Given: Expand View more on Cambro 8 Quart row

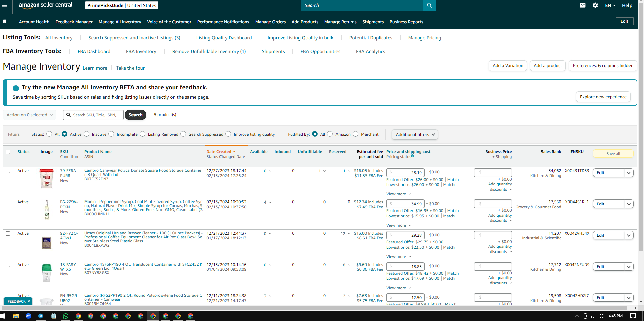Looking at the screenshot, I should (x=399, y=194).
